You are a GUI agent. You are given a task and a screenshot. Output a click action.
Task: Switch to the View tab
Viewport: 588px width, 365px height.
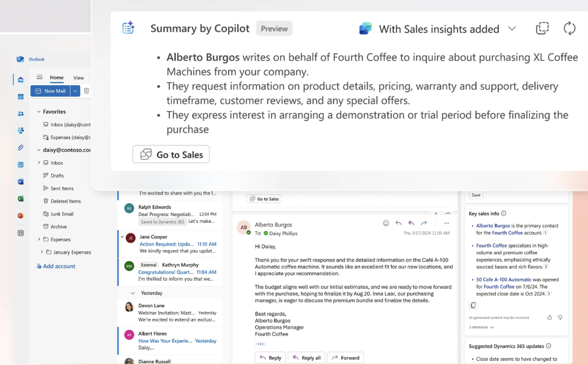[78, 78]
